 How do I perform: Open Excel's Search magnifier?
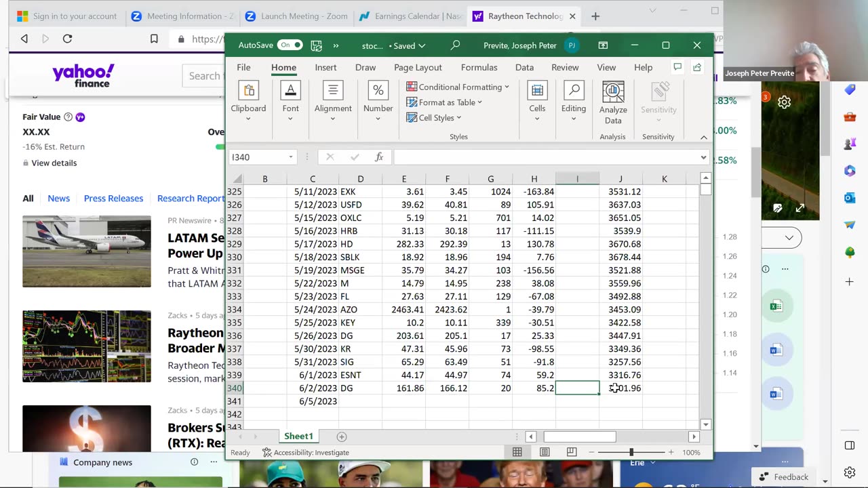455,45
